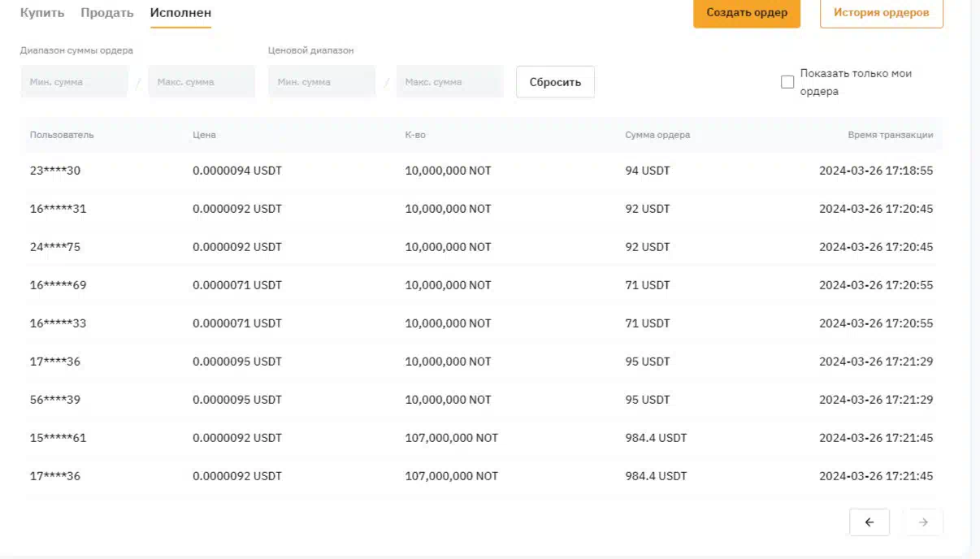This screenshot has height=559, width=980.
Task: Select user 16*****33
Action: [58, 323]
